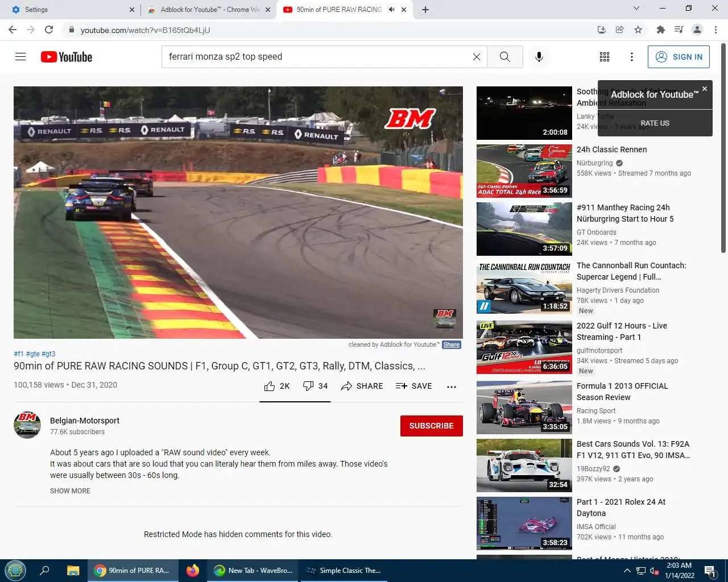Go back with the browser back arrow

coord(13,30)
